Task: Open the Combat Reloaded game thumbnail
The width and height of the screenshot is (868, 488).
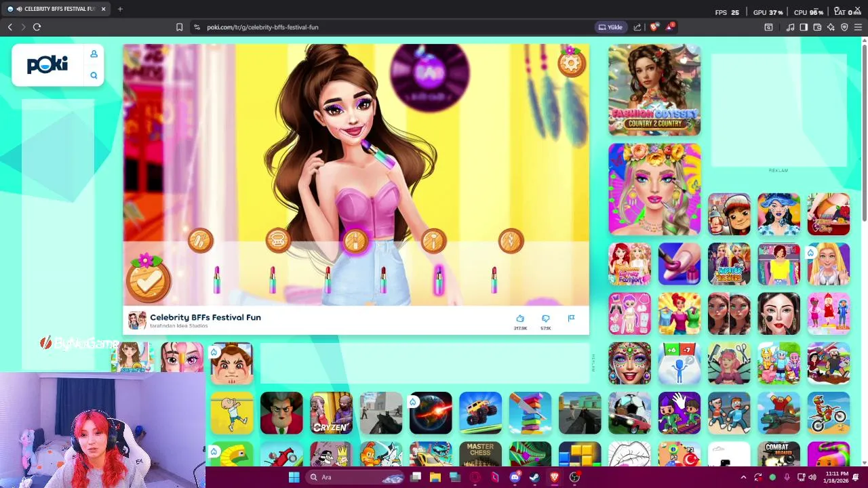Action: coord(778,454)
